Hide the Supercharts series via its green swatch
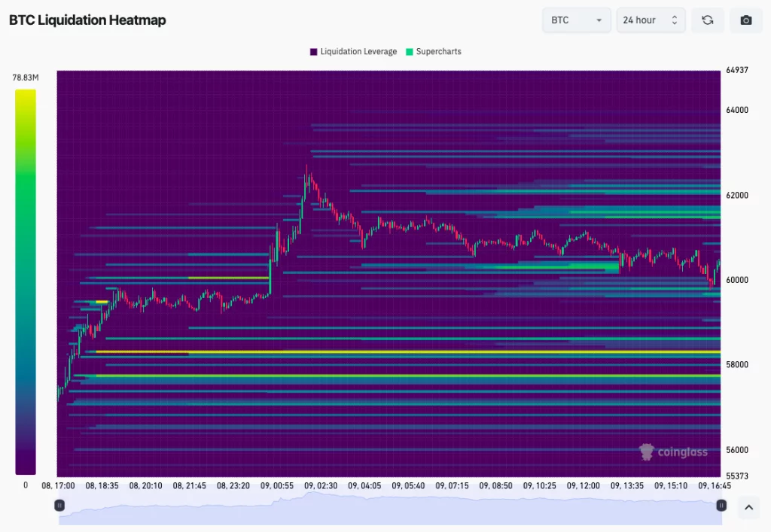This screenshot has width=771, height=532. (410, 51)
